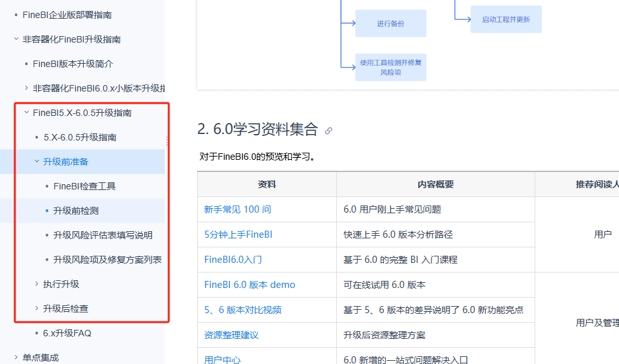Click the 内容概要 table column header
Viewport: 619px width, 364px height.
click(x=436, y=184)
